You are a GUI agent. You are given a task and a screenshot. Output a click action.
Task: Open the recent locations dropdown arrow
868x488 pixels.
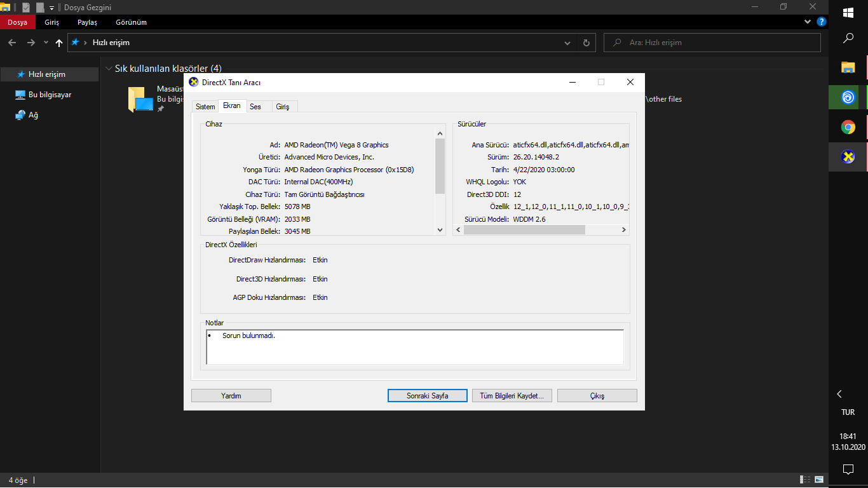[46, 43]
